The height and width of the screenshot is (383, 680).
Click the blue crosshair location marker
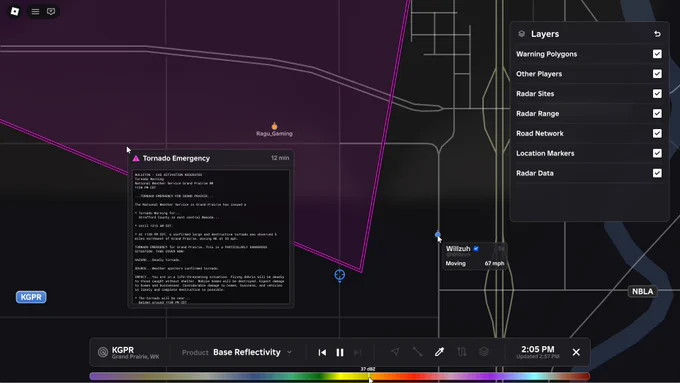340,275
